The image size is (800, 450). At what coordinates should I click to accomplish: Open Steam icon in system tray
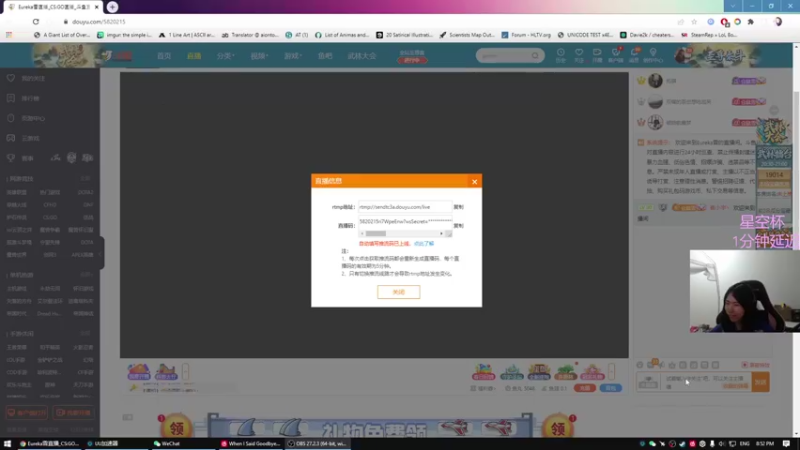[682, 444]
